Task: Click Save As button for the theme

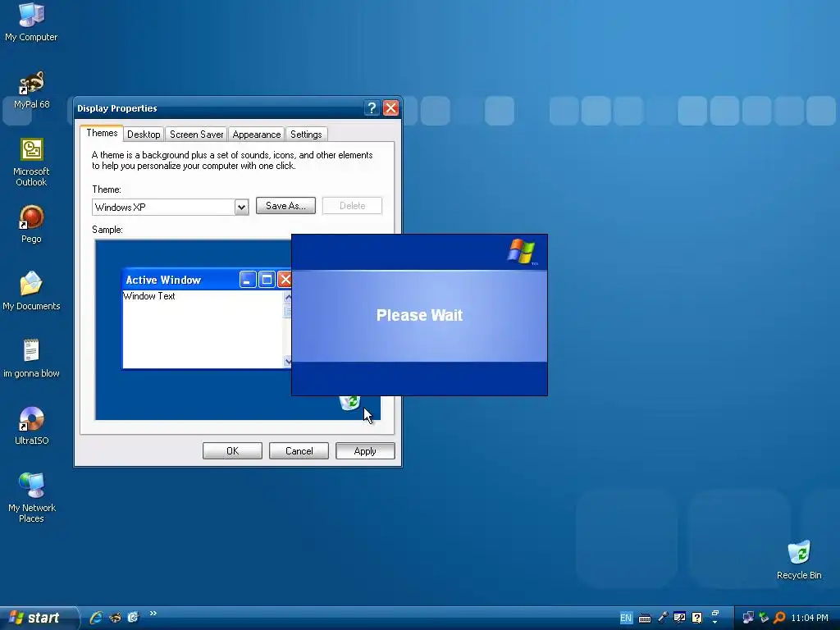Action: [285, 206]
